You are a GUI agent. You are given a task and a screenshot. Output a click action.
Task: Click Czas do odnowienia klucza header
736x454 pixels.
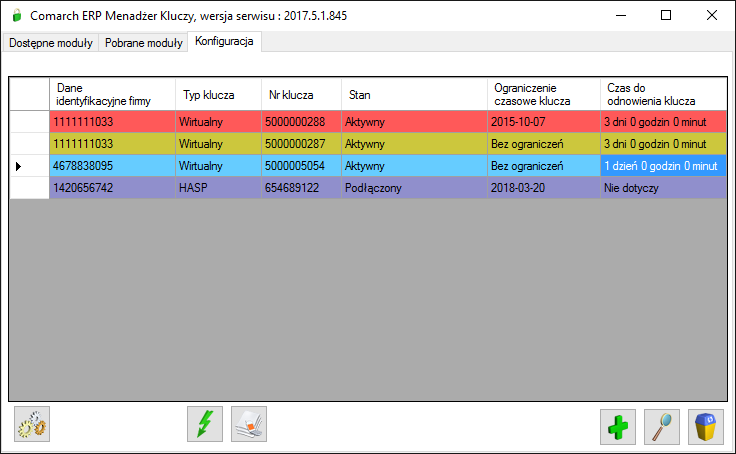click(663, 94)
